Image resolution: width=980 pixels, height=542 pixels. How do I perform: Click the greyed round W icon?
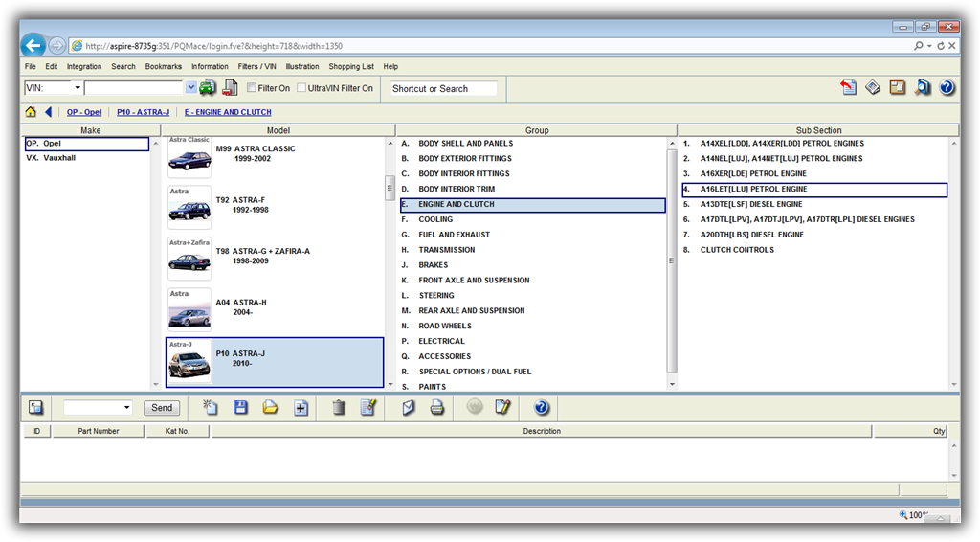click(475, 407)
